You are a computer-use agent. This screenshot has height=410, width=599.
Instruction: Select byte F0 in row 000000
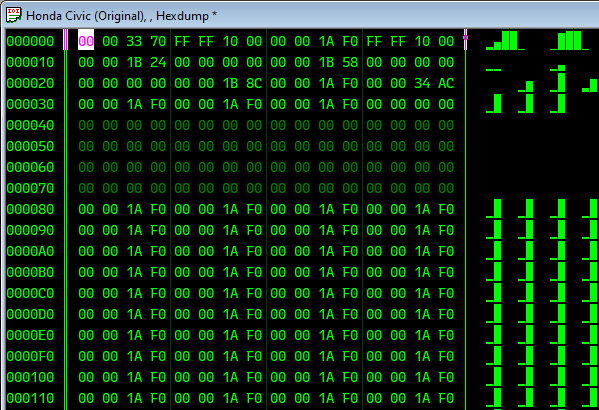tap(350, 41)
